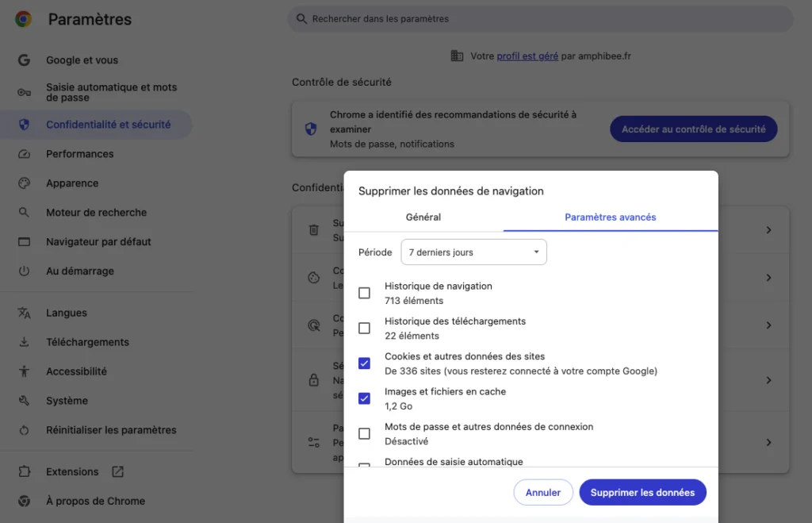Focus the Rechercher dans les paramètres field
The height and width of the screenshot is (523, 812).
click(x=540, y=19)
